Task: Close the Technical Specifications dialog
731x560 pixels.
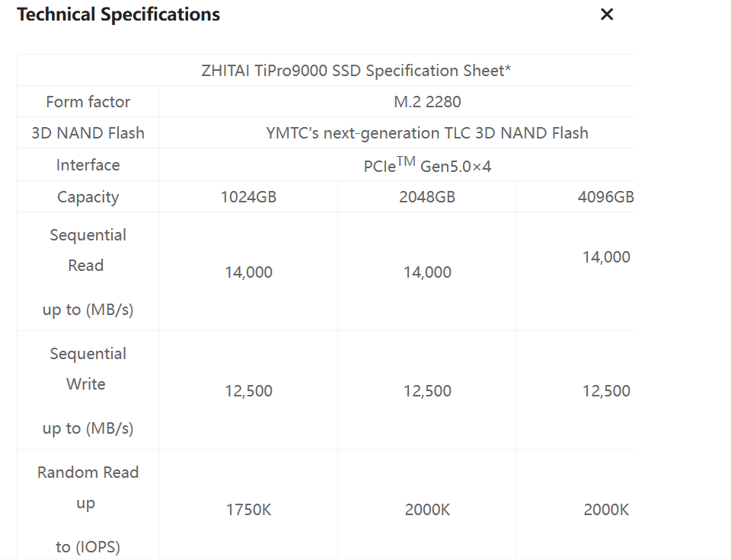Action: coord(607,14)
